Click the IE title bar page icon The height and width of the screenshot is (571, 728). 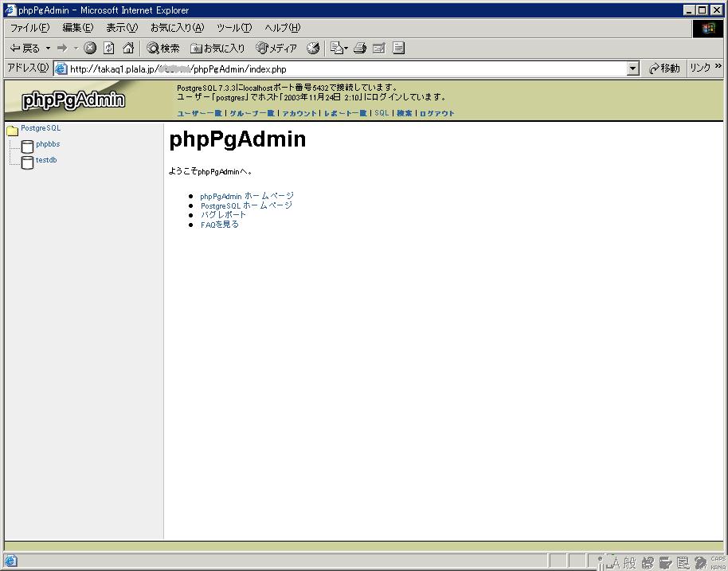pos(10,10)
